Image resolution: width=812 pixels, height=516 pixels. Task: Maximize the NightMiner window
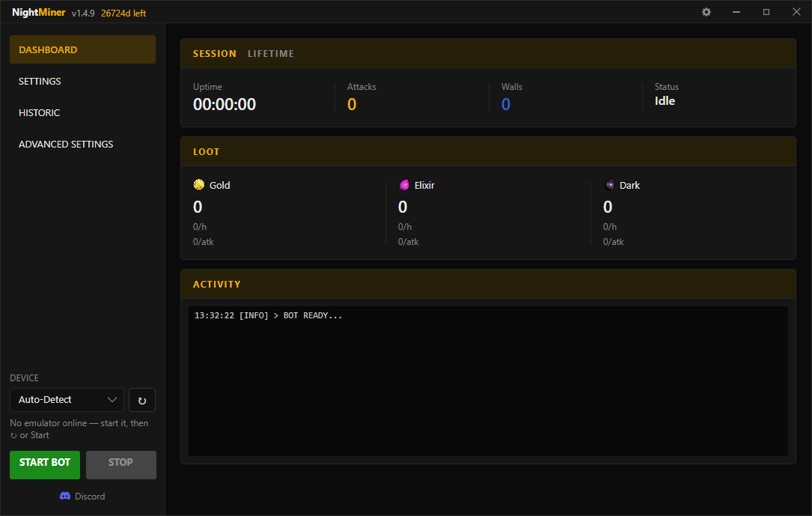coord(766,12)
